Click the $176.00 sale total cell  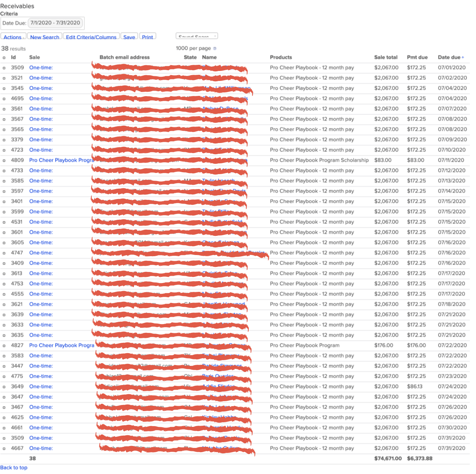[x=384, y=346]
